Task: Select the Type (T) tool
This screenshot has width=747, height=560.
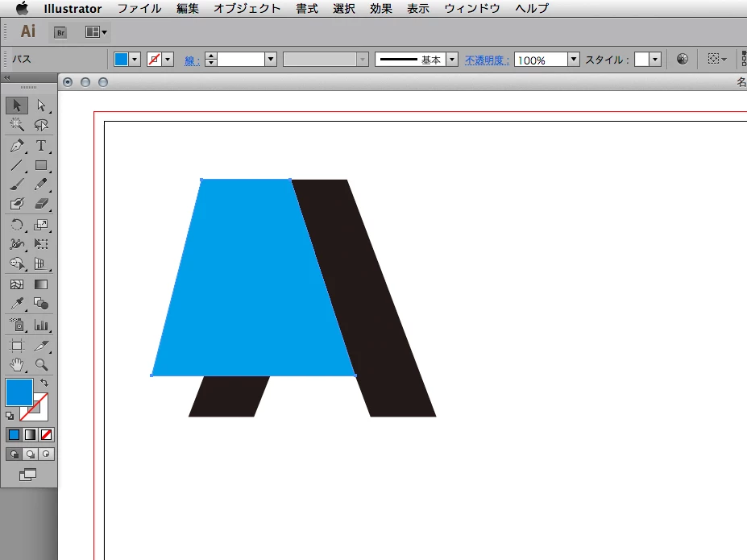Action: [x=41, y=146]
